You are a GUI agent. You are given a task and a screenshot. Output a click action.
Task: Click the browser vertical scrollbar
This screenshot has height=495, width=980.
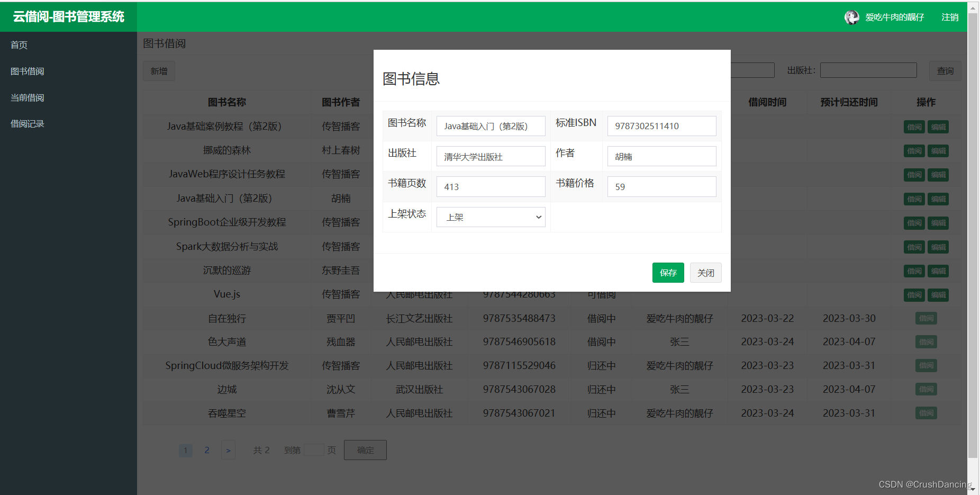click(973, 235)
